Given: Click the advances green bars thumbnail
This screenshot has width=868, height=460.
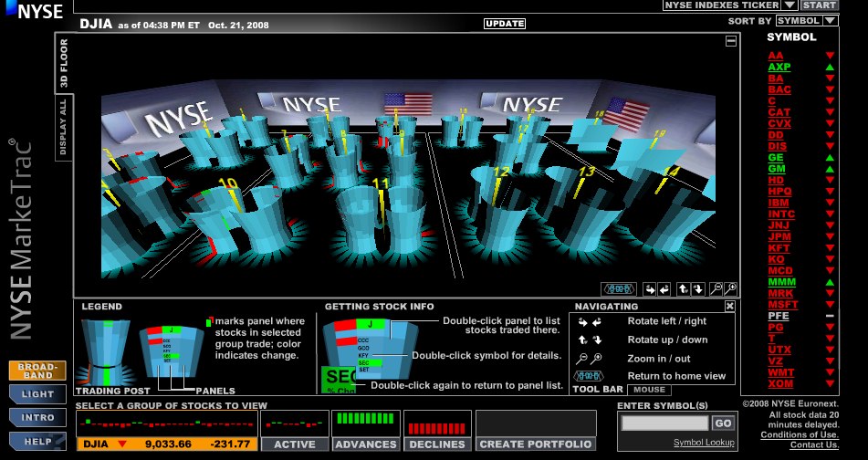Looking at the screenshot, I should [366, 424].
